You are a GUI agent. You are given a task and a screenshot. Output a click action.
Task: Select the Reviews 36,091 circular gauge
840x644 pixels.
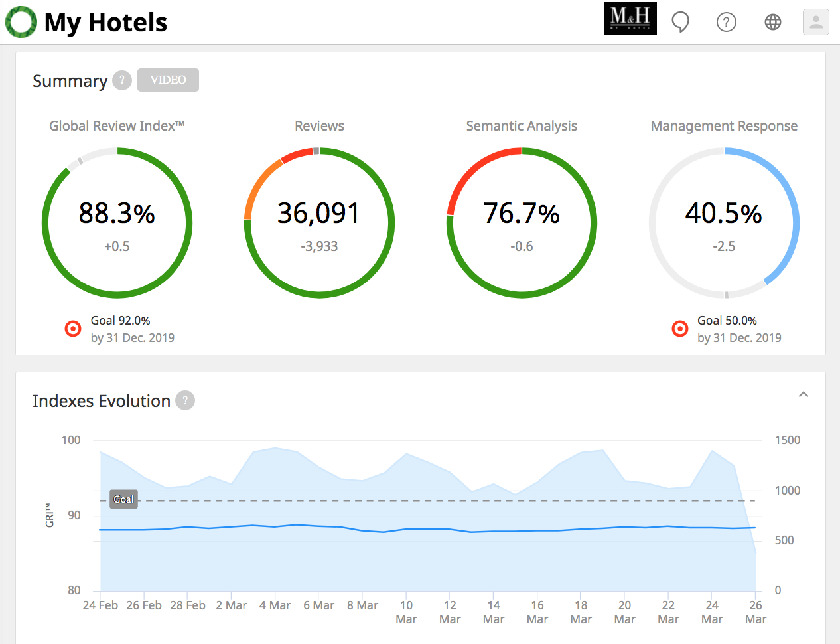[319, 223]
